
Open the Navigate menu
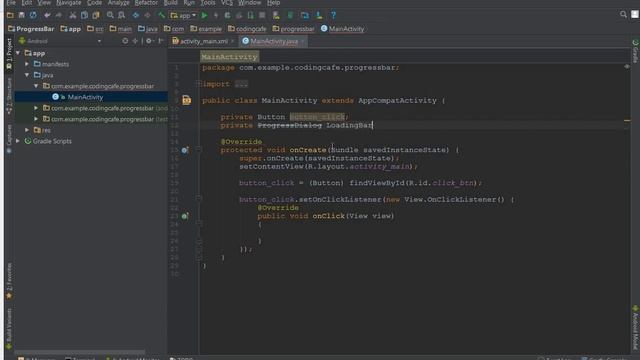click(69, 3)
